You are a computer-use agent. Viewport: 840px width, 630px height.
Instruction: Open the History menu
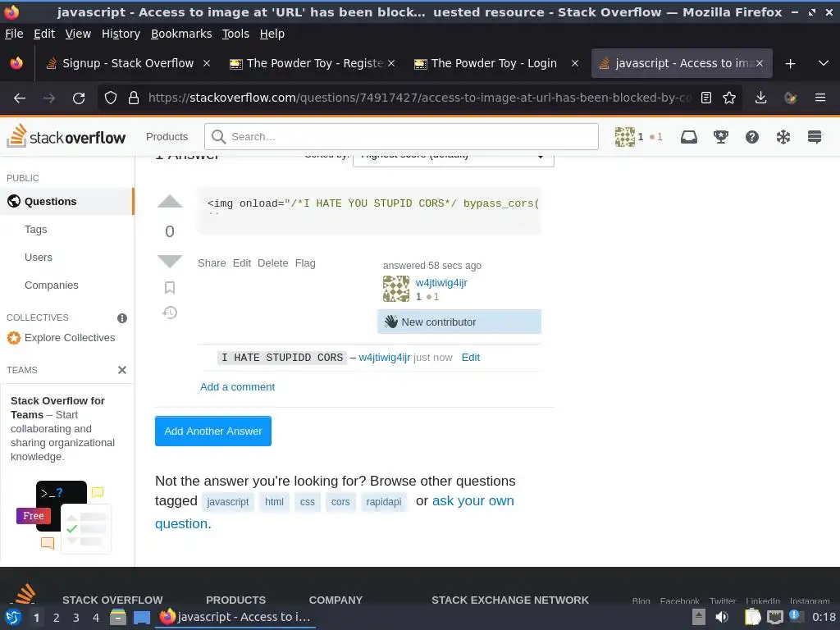pyautogui.click(x=121, y=34)
